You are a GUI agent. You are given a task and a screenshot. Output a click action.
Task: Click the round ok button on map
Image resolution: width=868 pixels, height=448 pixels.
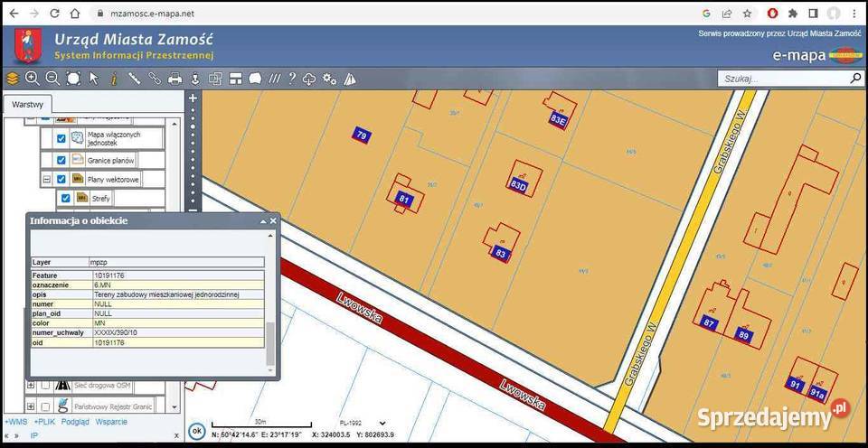[196, 430]
